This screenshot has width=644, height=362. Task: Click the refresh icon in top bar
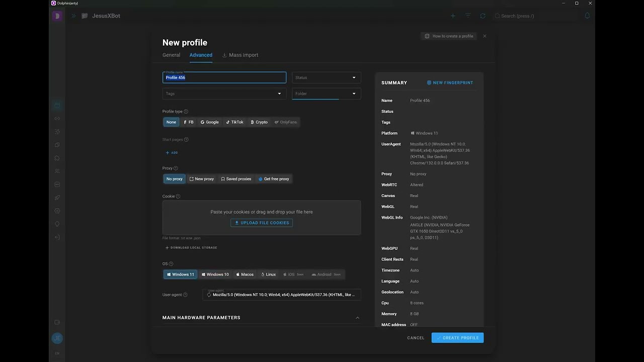coord(483,16)
